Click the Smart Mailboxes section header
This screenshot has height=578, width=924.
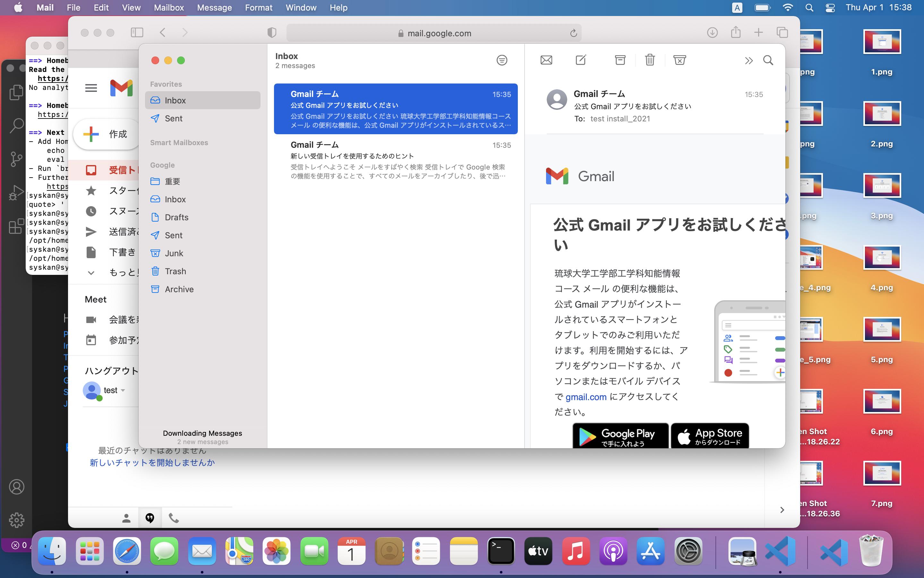[179, 143]
